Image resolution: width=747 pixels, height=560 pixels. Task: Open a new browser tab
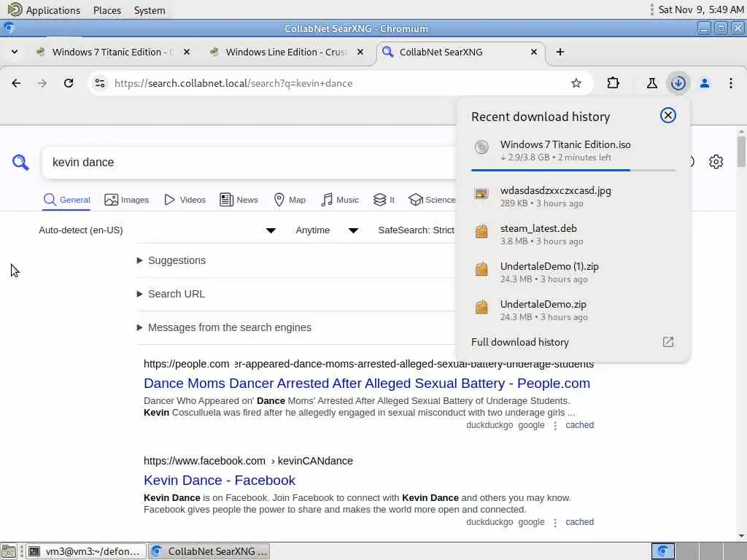(560, 52)
